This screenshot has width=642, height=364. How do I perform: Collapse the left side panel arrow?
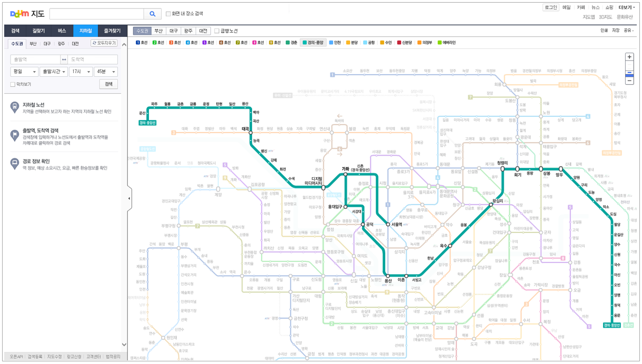129,198
